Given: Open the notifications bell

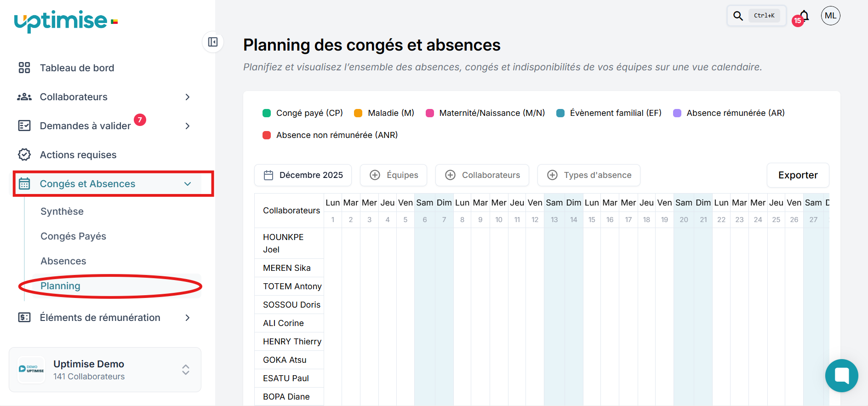Looking at the screenshot, I should click(804, 16).
